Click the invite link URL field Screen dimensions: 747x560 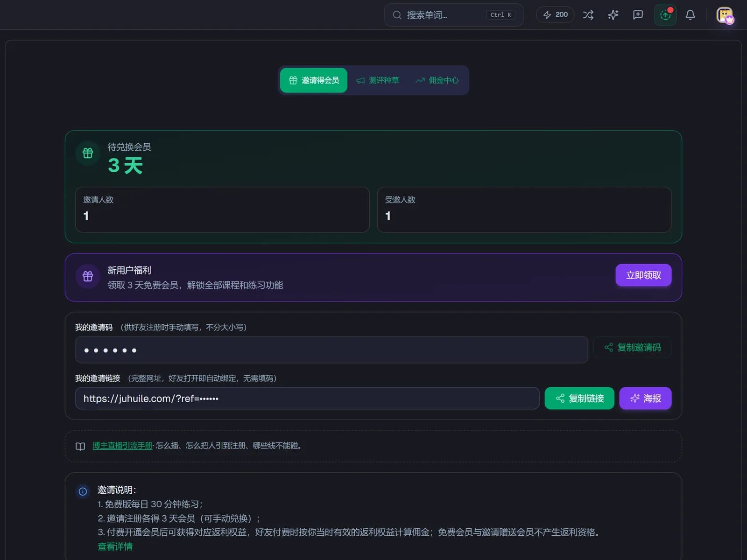[307, 398]
